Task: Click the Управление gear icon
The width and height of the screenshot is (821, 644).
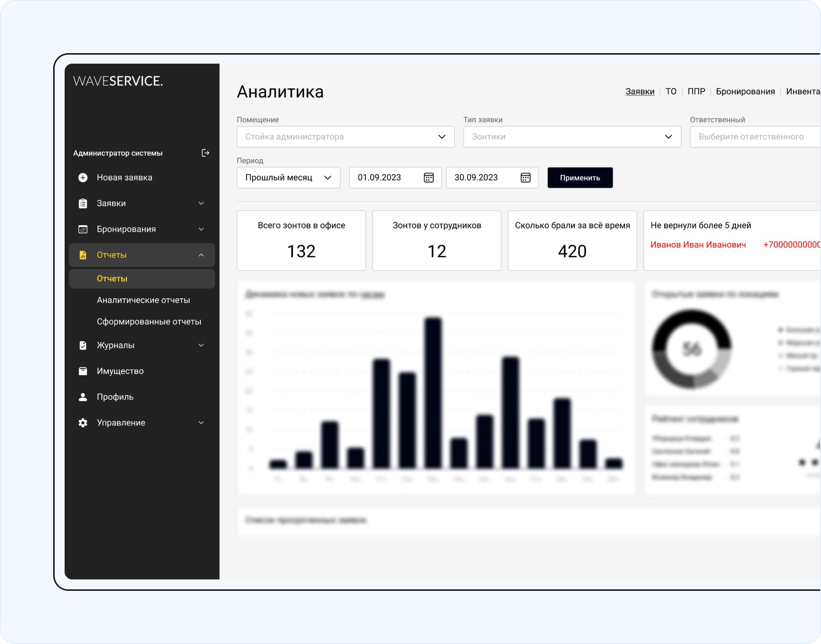Action: pyautogui.click(x=83, y=423)
